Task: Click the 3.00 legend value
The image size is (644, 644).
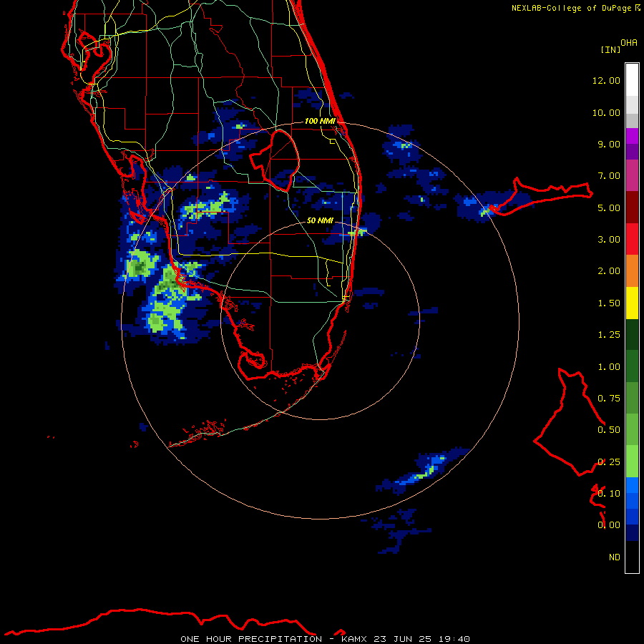Action: (609, 240)
